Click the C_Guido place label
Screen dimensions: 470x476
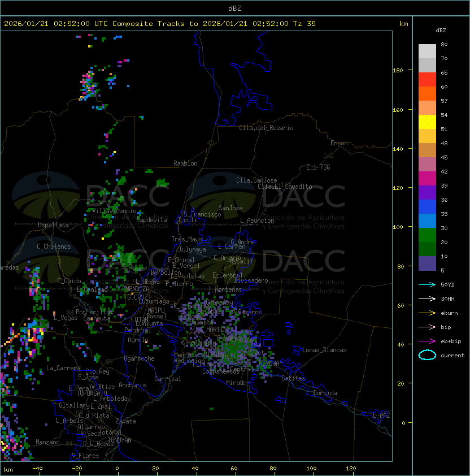pyautogui.click(x=69, y=281)
